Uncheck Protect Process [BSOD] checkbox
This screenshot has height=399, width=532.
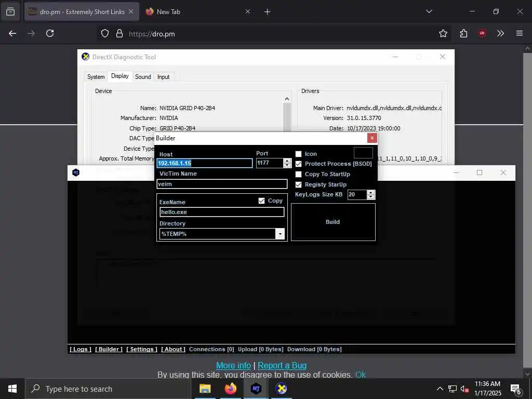[299, 164]
